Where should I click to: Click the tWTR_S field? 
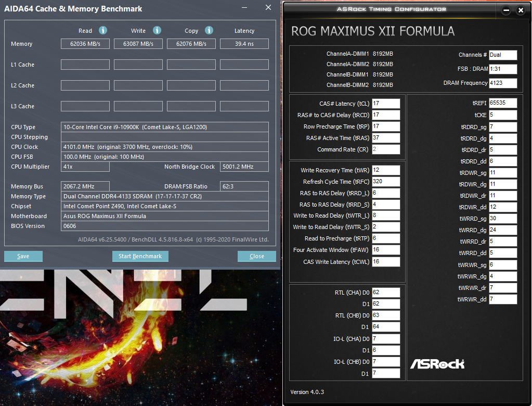coord(386,227)
